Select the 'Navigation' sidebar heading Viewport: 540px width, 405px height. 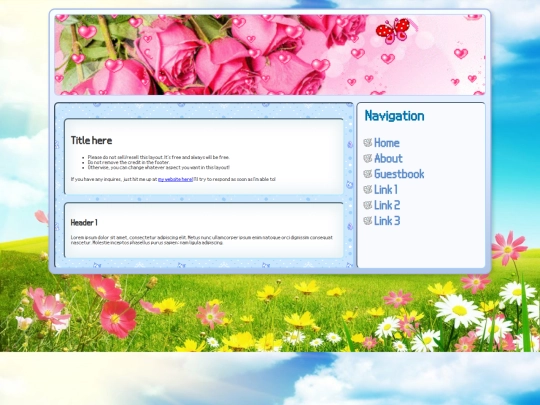pyautogui.click(x=394, y=116)
